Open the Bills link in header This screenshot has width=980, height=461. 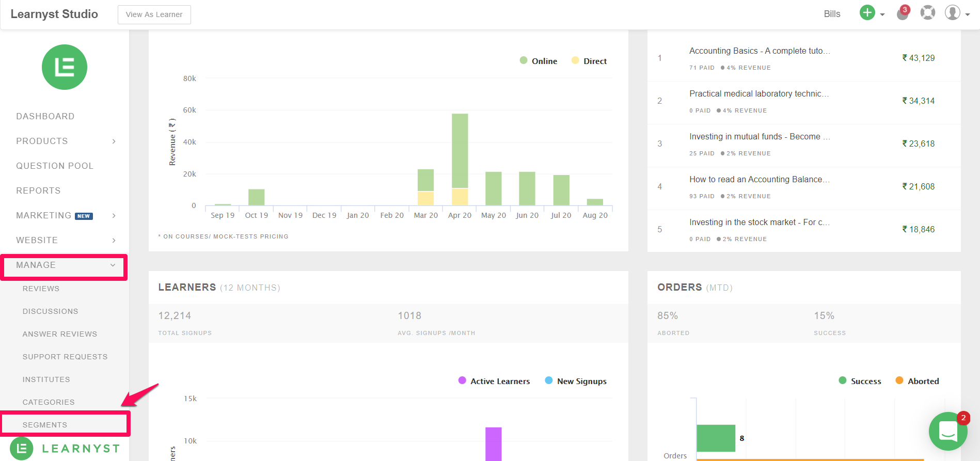point(832,14)
